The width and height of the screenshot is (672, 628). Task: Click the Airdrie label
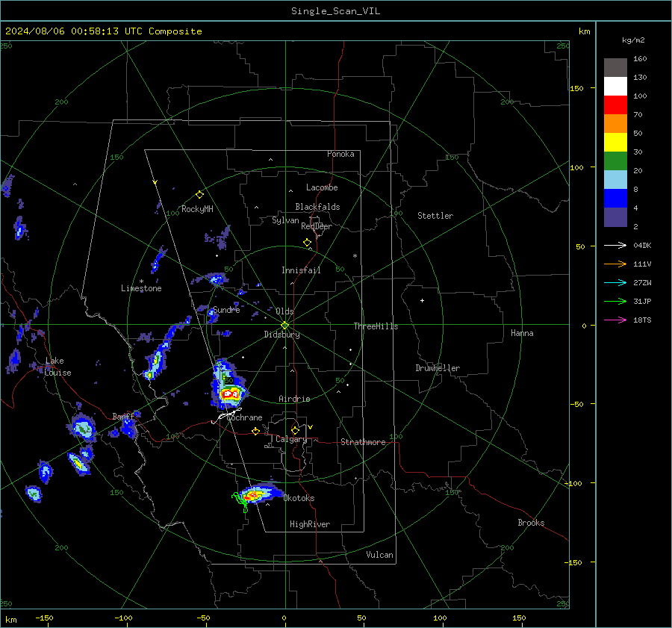294,399
